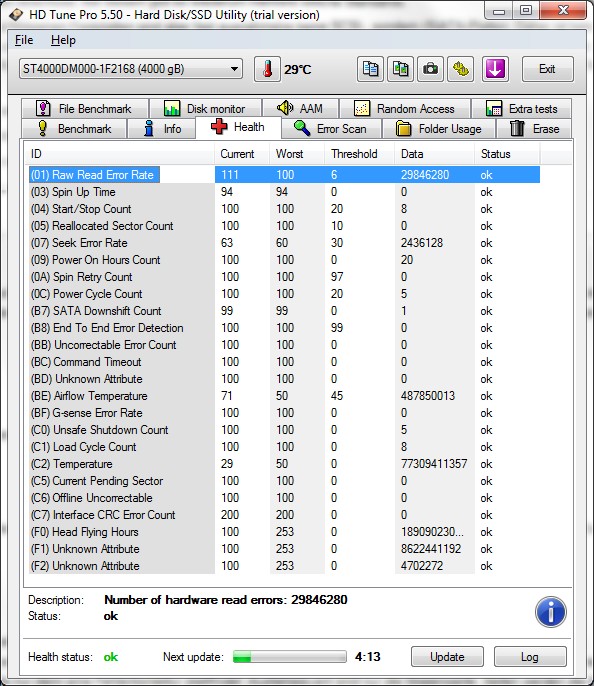The width and height of the screenshot is (594, 686).
Task: Click the thermometer temperature icon
Action: [267, 69]
